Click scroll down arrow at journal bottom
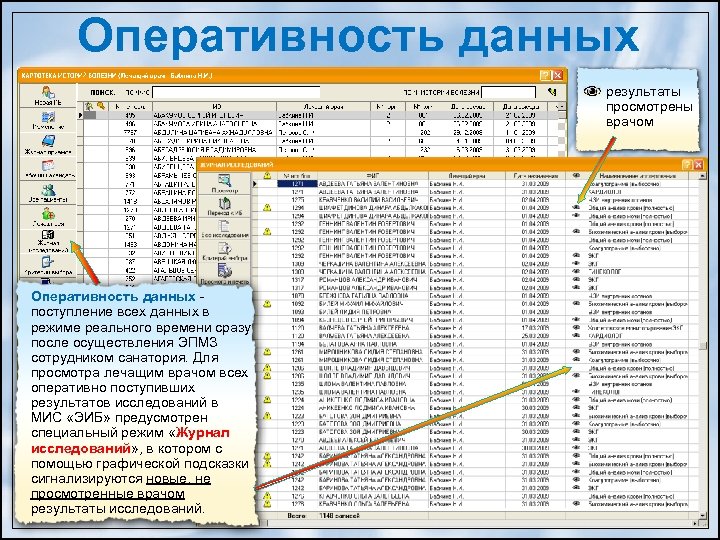Viewport: 720px width, 540px height. pos(703,516)
